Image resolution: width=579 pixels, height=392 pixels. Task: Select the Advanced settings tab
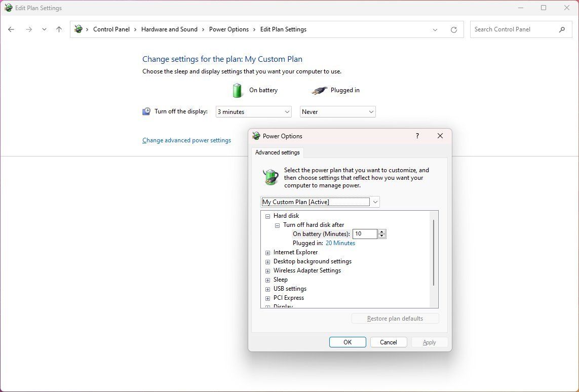[277, 152]
